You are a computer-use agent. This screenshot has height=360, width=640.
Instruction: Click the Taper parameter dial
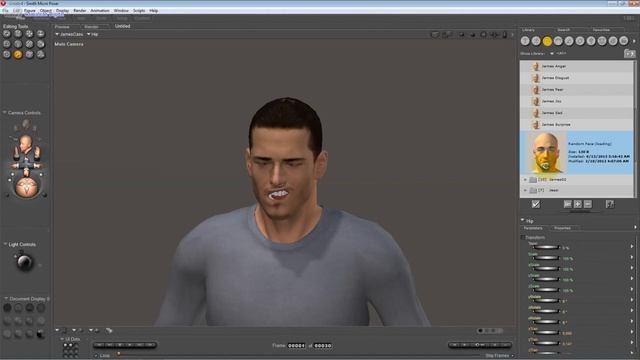pos(546,247)
